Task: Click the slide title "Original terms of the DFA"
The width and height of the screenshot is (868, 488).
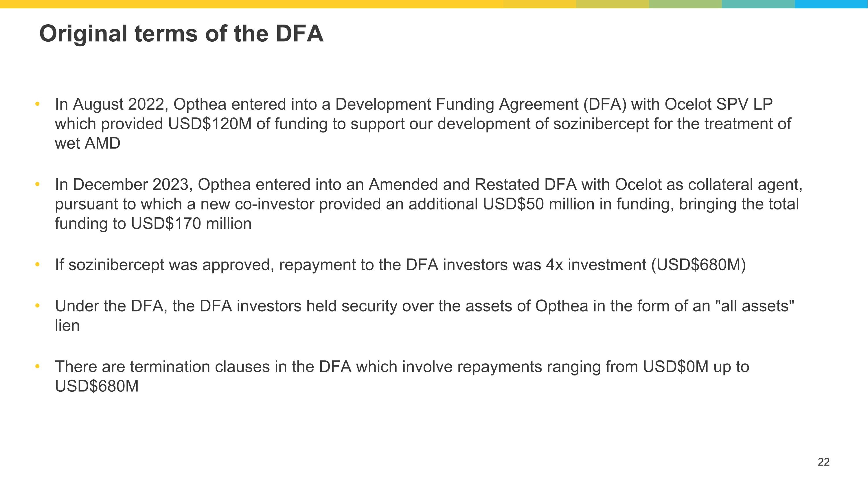Action: [181, 34]
